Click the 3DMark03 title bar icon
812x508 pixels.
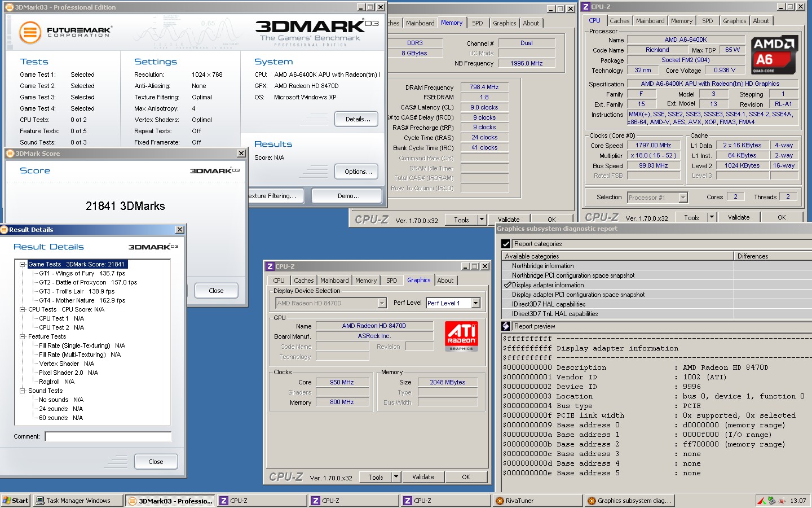click(x=9, y=7)
